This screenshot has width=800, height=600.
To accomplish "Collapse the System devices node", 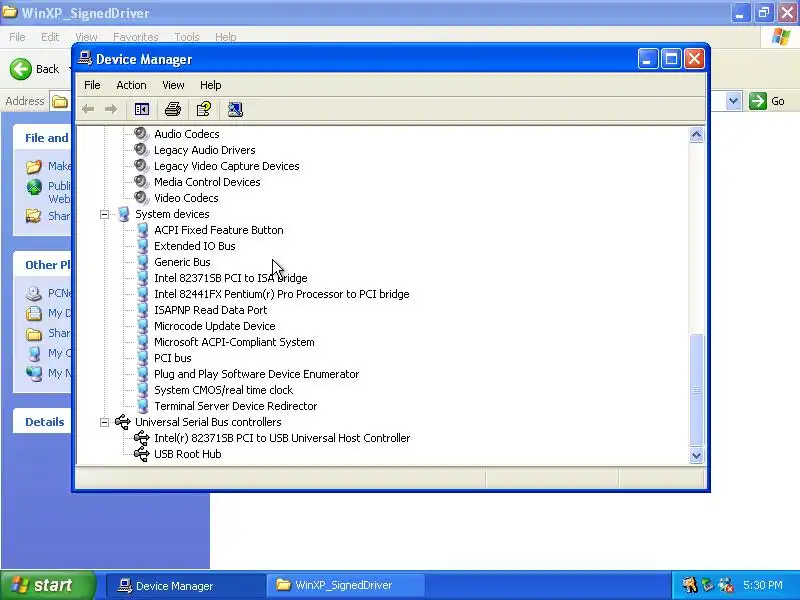I will point(105,214).
